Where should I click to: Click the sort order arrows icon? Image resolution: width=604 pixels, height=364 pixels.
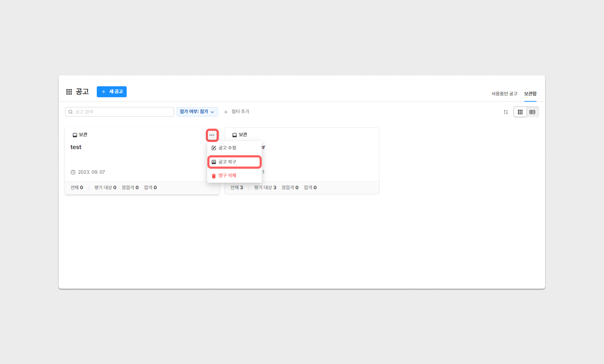(x=506, y=112)
